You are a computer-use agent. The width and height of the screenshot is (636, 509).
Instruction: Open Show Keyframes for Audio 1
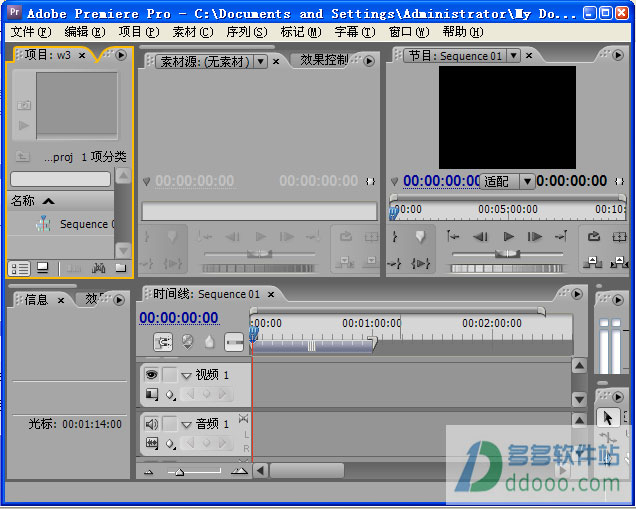pyautogui.click(x=171, y=444)
